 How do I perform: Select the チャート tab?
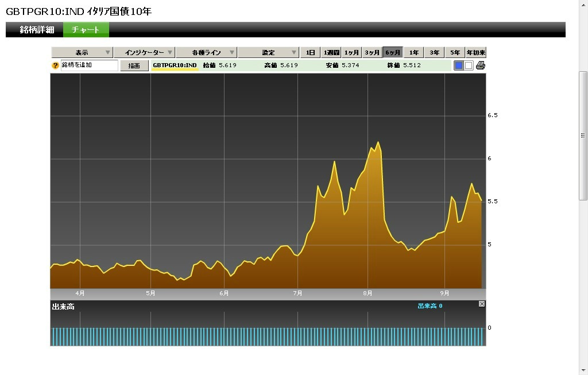(x=86, y=30)
